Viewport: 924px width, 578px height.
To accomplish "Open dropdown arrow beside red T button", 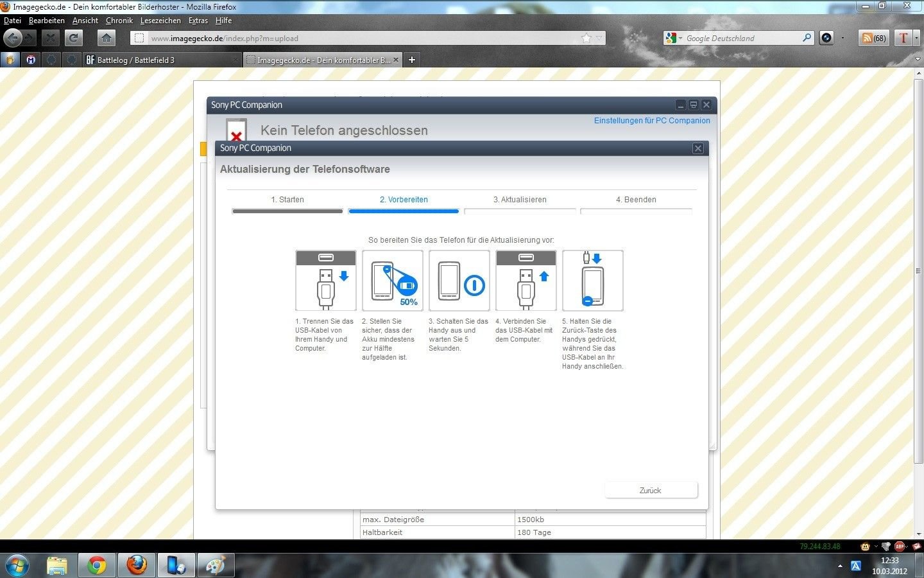I will [916, 38].
